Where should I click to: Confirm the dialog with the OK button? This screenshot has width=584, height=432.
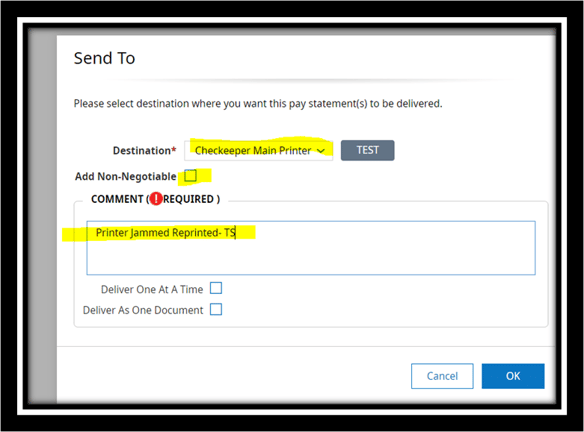(513, 376)
